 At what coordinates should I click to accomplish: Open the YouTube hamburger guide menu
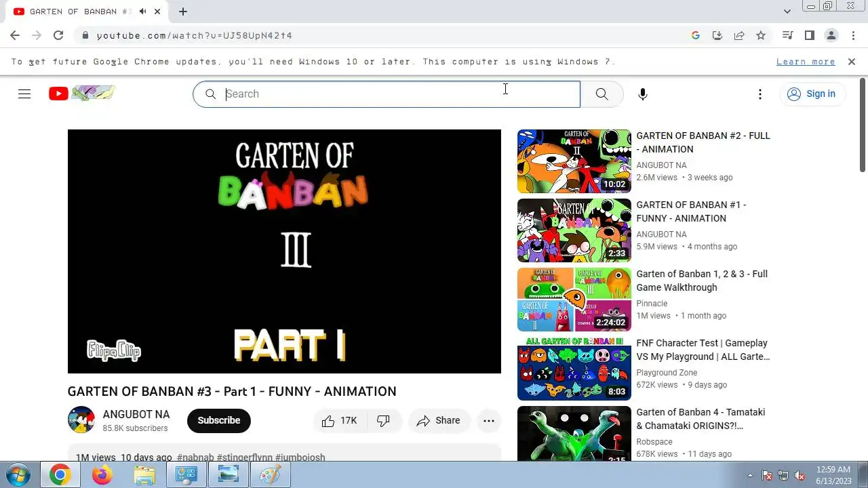point(24,94)
